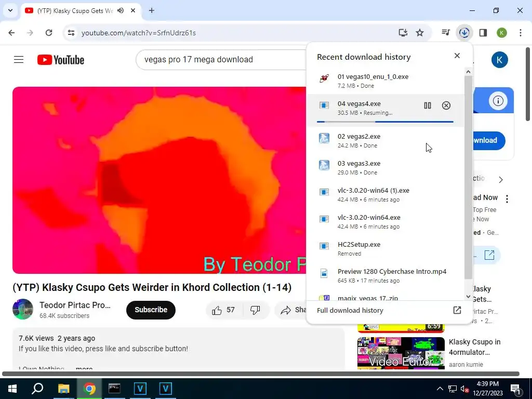This screenshot has width=532, height=399.
Task: Open Windows notification center
Action: 515,389
